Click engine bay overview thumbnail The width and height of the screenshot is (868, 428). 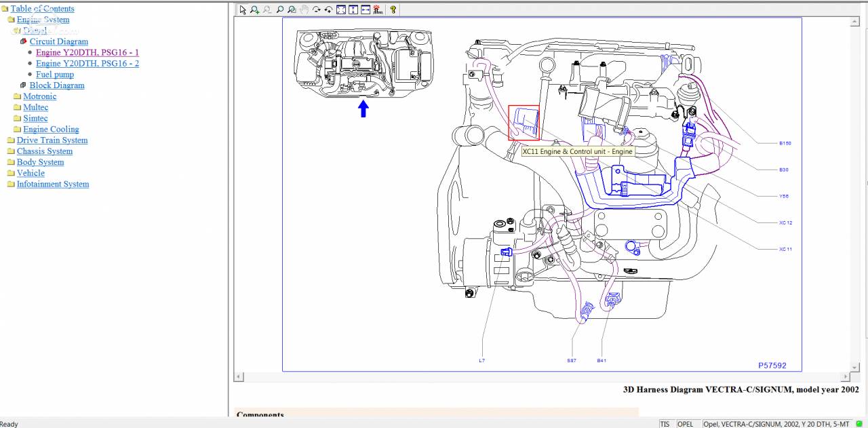coord(365,63)
